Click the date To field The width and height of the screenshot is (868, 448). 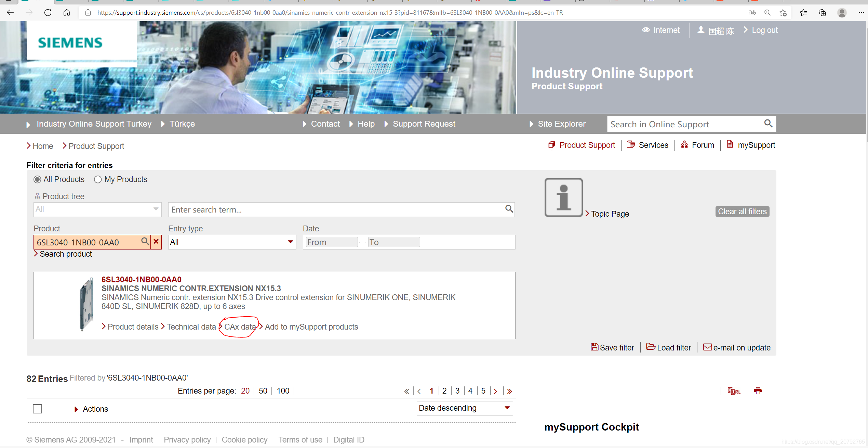click(394, 242)
